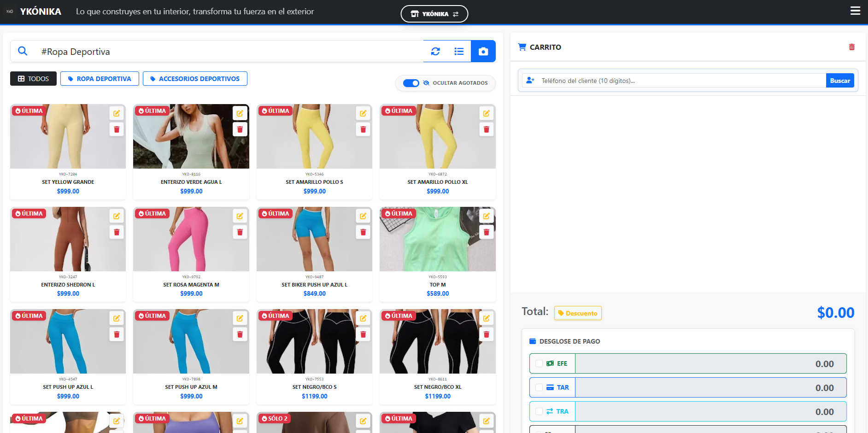Image resolution: width=868 pixels, height=433 pixels.
Task: Filter by ROPA DEPORTIVA category
Action: tap(100, 79)
